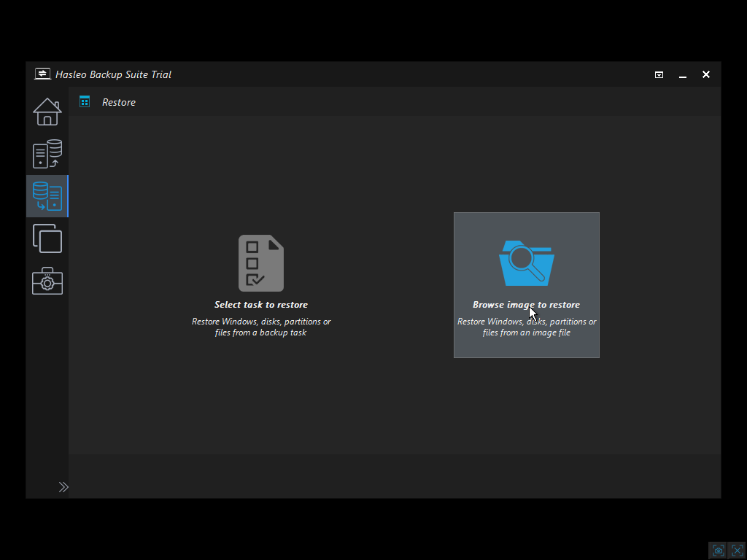
Task: Click the folder magnifier icon on Browse image tile
Action: pos(527,261)
